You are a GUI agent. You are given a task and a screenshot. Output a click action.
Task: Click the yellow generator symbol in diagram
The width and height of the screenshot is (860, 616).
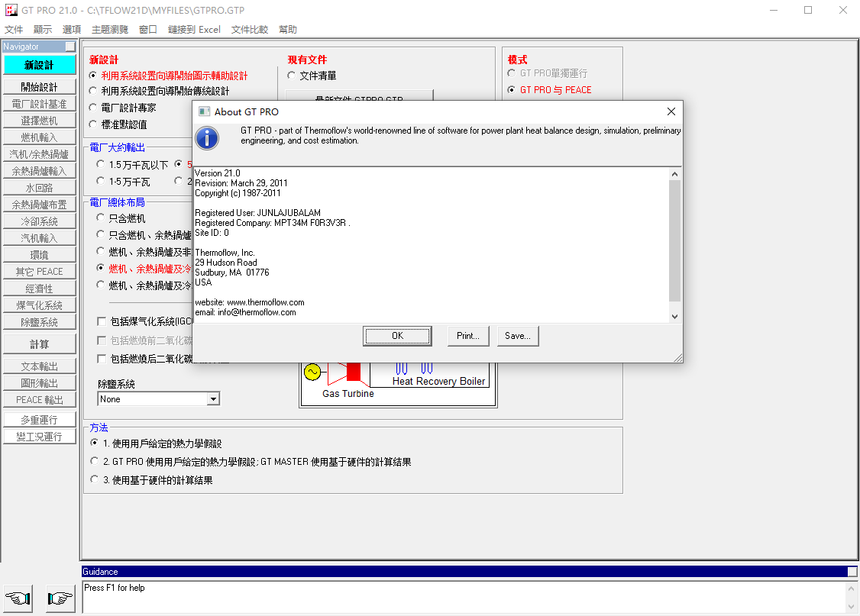pyautogui.click(x=312, y=373)
